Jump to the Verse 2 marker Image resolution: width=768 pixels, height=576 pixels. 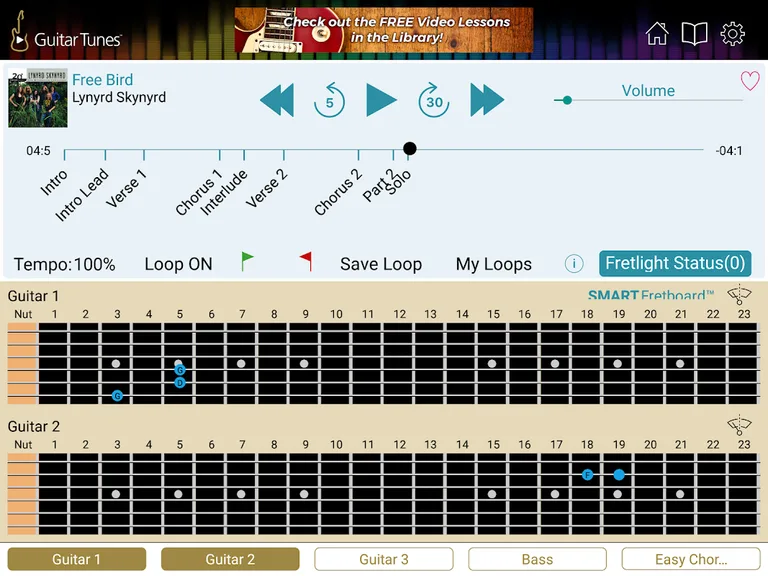(266, 188)
